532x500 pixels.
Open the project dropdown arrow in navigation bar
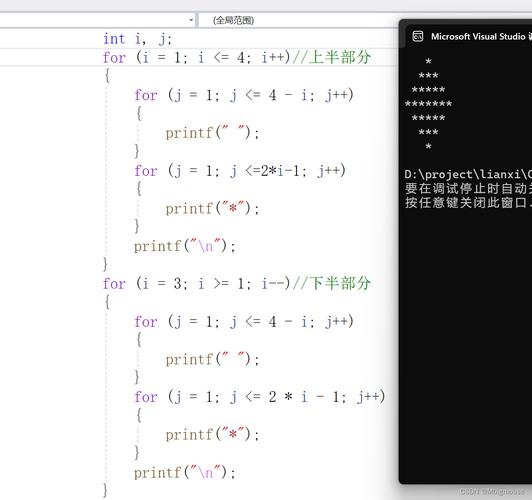tap(191, 20)
